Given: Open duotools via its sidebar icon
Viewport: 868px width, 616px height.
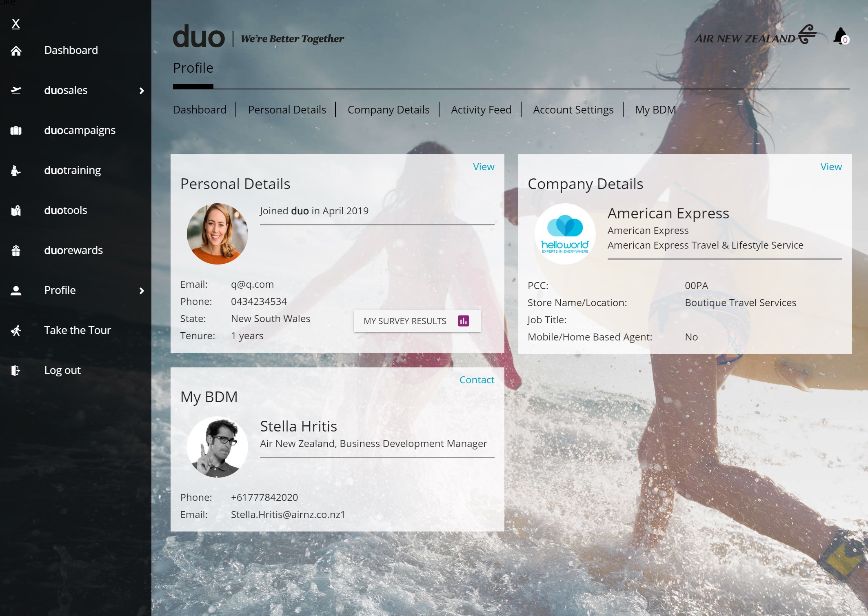Looking at the screenshot, I should (x=16, y=211).
